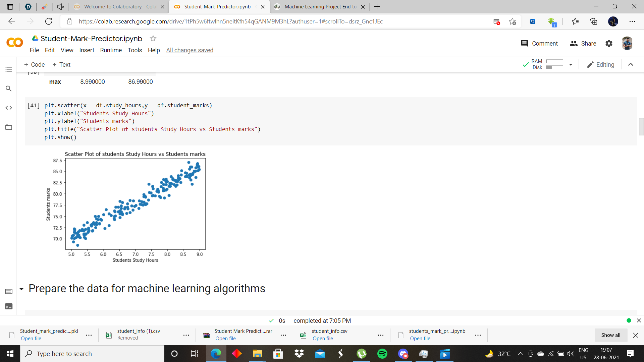Star the Student-Mark-Predictor notebook
This screenshot has width=644, height=362.
point(153,38)
